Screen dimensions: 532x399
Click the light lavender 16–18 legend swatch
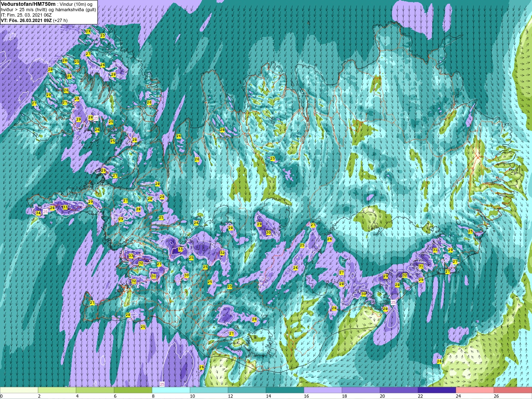coord(323,390)
